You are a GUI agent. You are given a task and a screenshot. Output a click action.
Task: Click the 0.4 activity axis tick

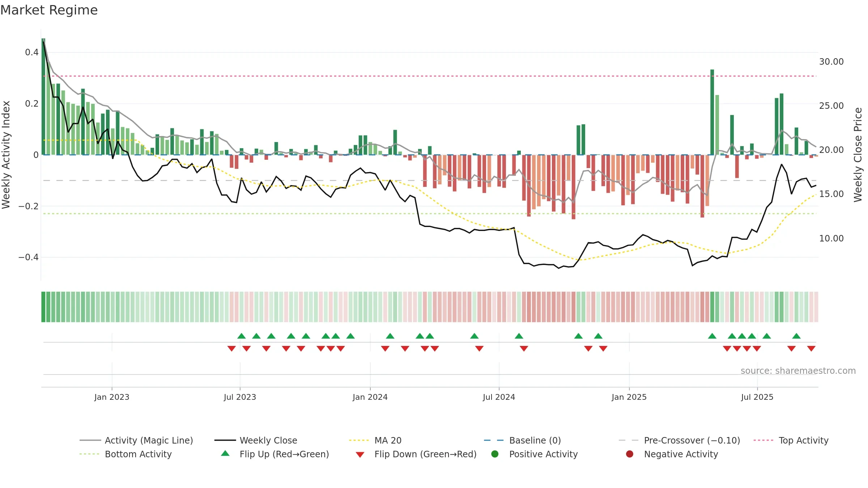(x=32, y=52)
